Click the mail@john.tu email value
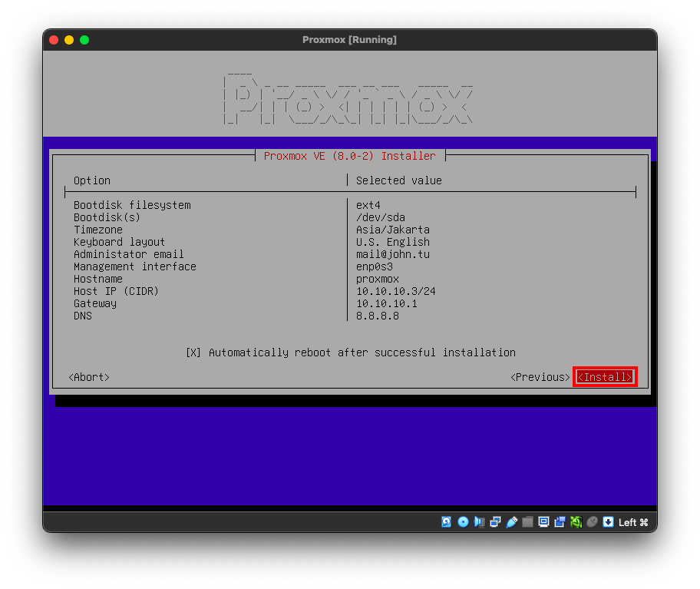The width and height of the screenshot is (700, 589). [392, 254]
